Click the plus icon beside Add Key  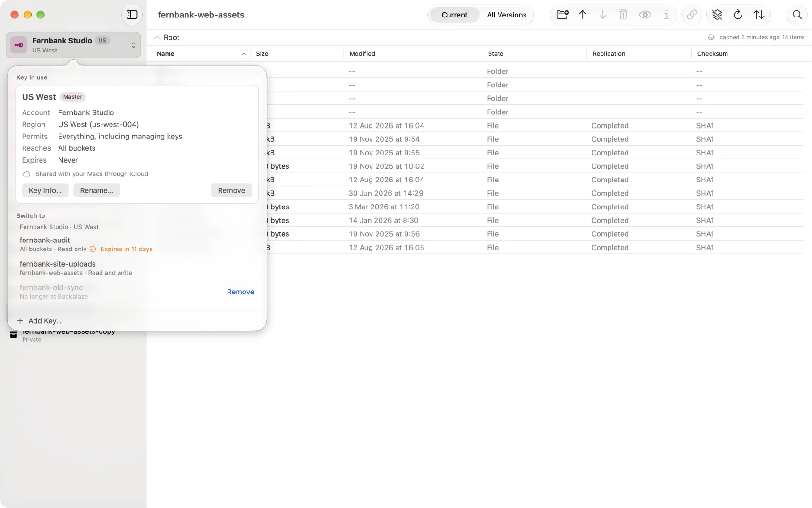pyautogui.click(x=20, y=321)
